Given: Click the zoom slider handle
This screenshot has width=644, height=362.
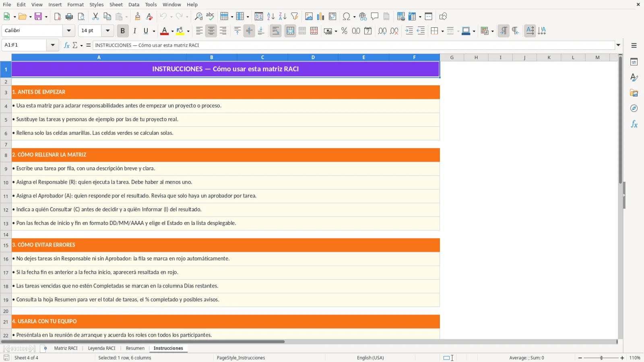Looking at the screenshot, I should [x=601, y=358].
